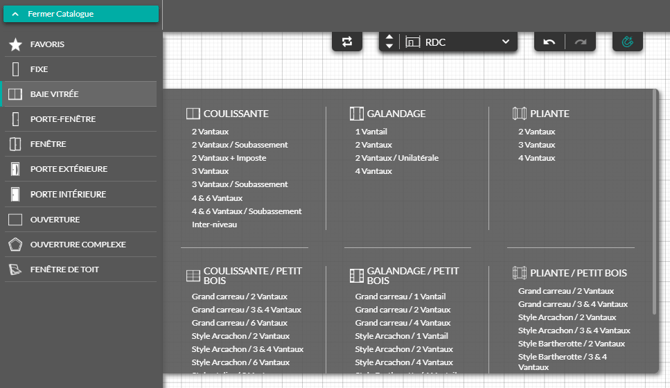Open the PORTE-FENÊTRE category label
This screenshot has width=670, height=388.
63,119
